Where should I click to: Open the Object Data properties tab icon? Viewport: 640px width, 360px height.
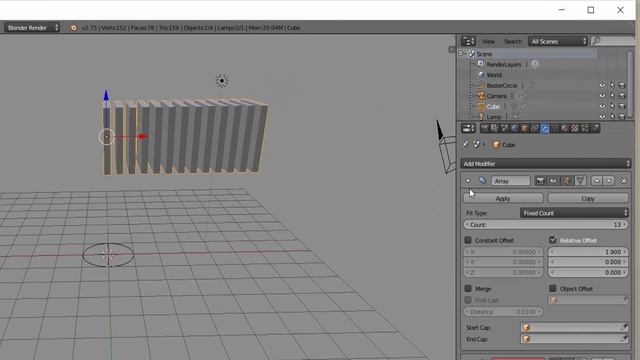coord(555,129)
